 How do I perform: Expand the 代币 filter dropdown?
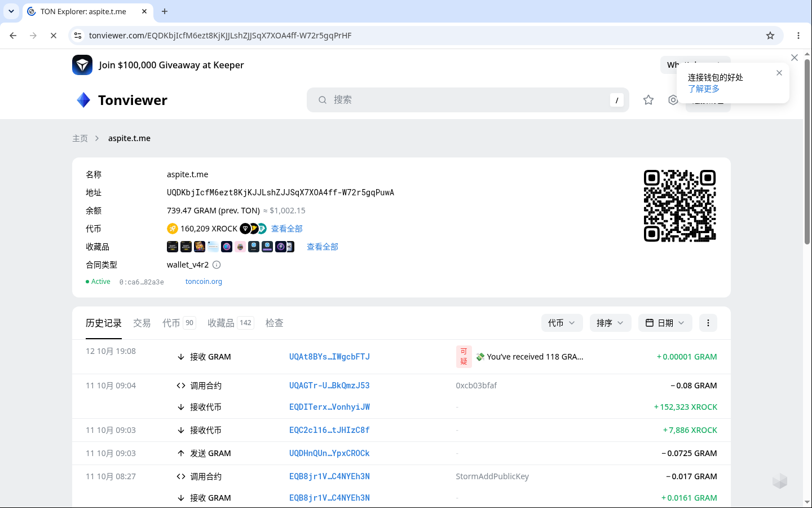[x=562, y=323]
